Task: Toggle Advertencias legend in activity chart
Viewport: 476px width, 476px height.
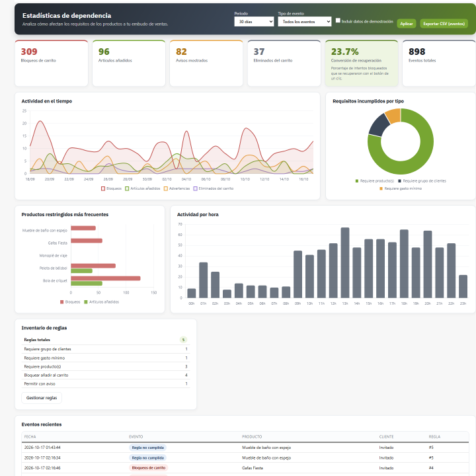Action: tap(177, 188)
